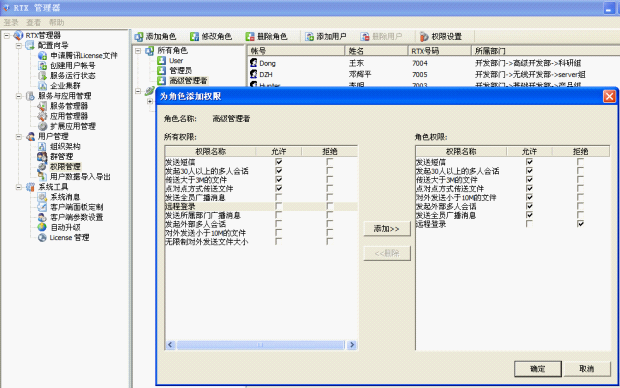Click the 帐号 column header
Screen dimensions: 620x388
(296, 51)
